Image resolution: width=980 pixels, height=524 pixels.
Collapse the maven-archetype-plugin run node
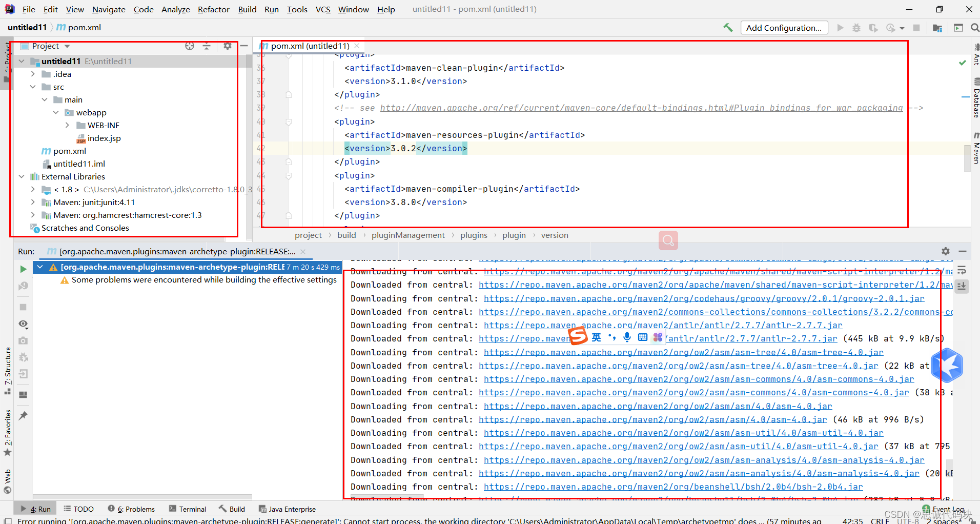pyautogui.click(x=40, y=267)
